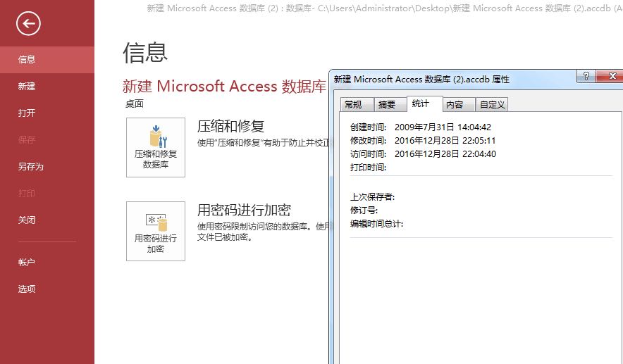Click the file path in window title
This screenshot has width=623, height=364.
(464, 8)
